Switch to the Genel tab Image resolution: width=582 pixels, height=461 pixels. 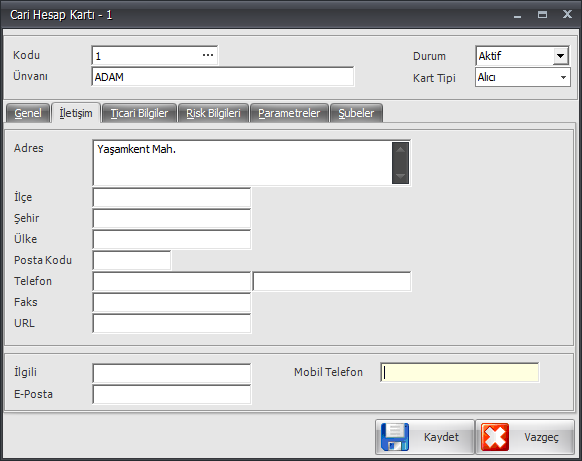coord(28,113)
